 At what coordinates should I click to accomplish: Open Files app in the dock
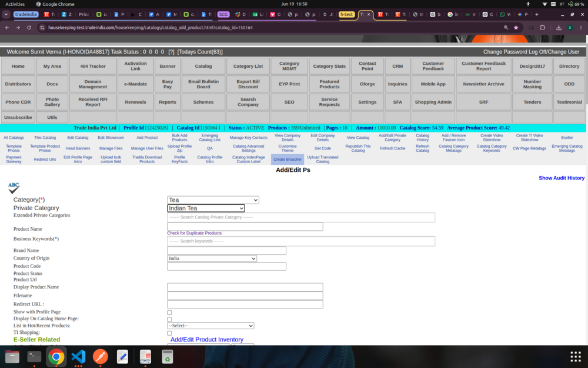coord(12,356)
